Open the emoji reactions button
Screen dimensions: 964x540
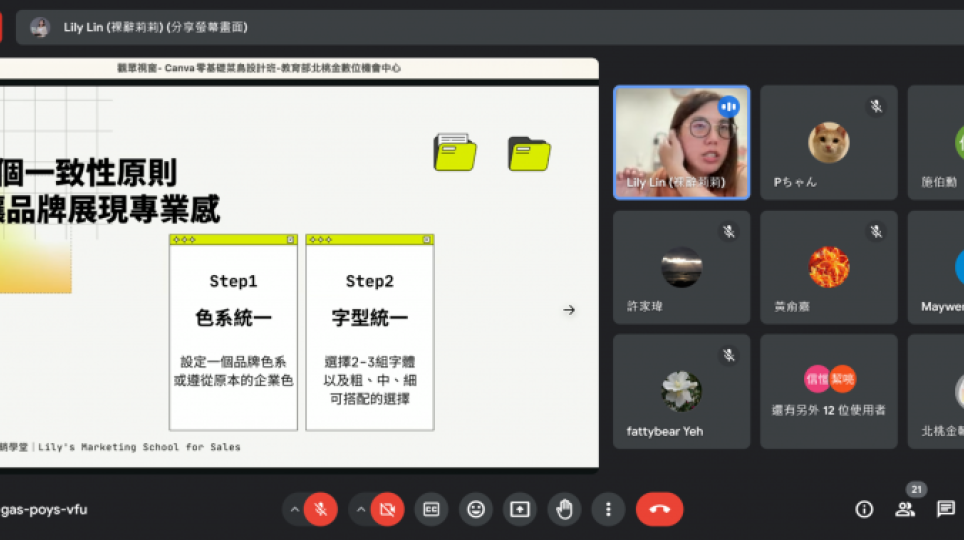(x=476, y=509)
